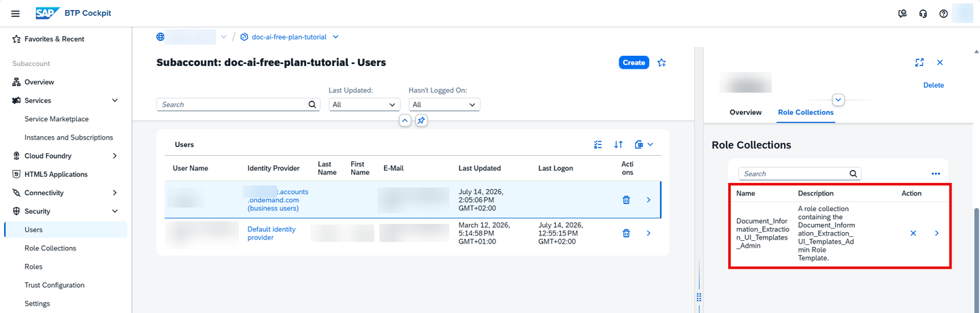Add page to favorites star icon
The height and width of the screenshot is (313, 980).
pos(661,63)
